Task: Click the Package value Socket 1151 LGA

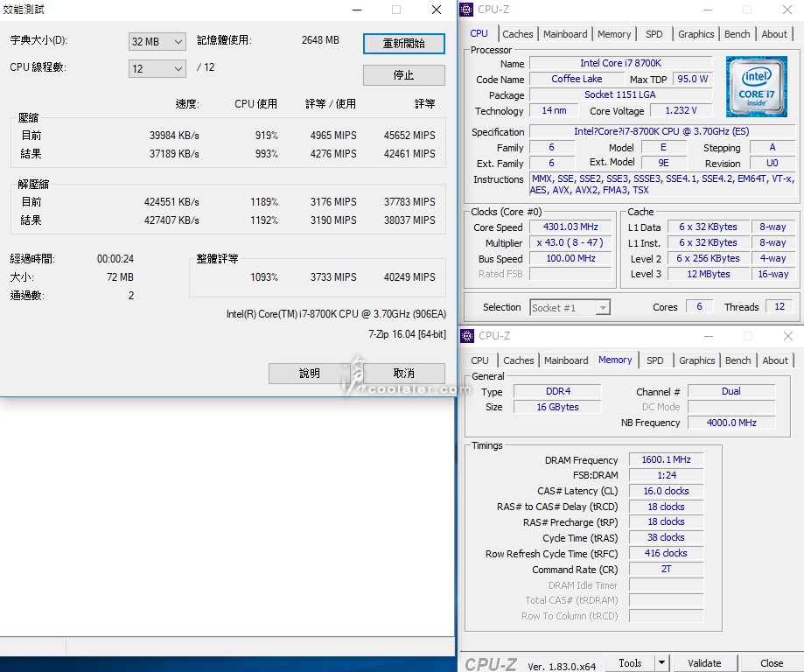Action: [620, 94]
